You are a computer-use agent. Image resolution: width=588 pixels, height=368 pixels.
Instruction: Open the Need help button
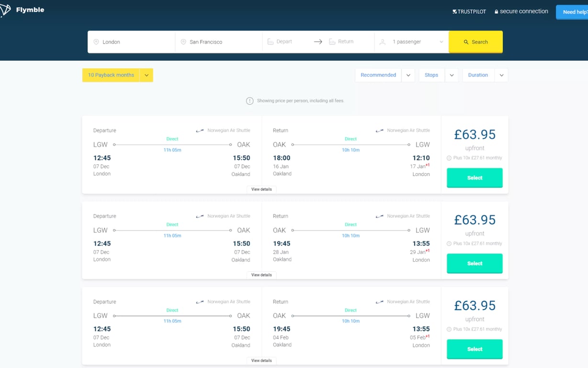(x=573, y=12)
